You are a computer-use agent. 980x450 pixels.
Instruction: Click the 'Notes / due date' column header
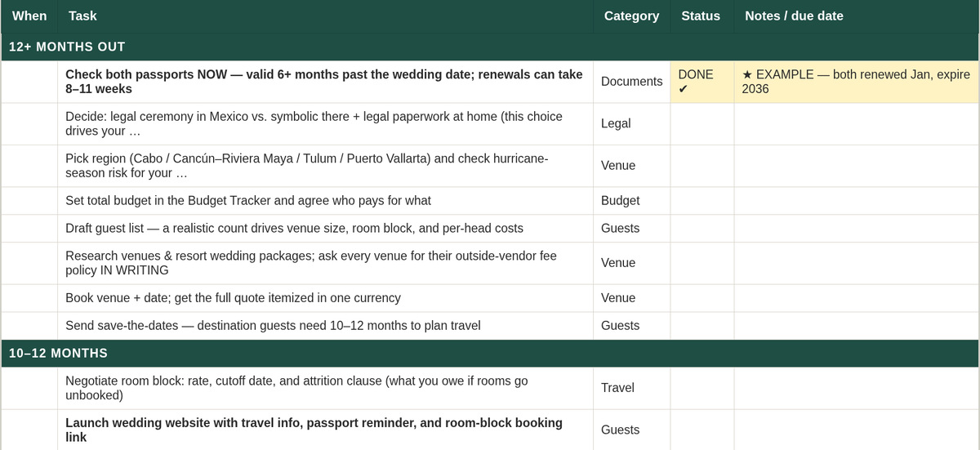(857, 16)
